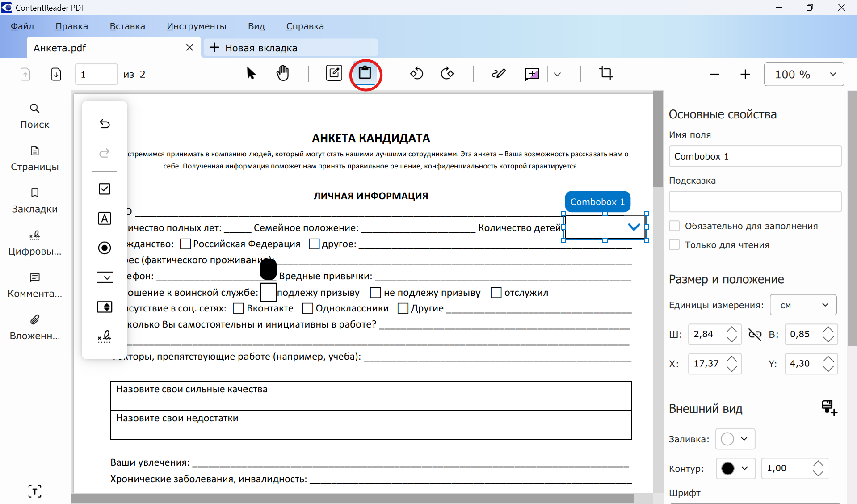Check the 'Вконтакте' checkbox in document
This screenshot has height=504, width=857.
click(239, 308)
